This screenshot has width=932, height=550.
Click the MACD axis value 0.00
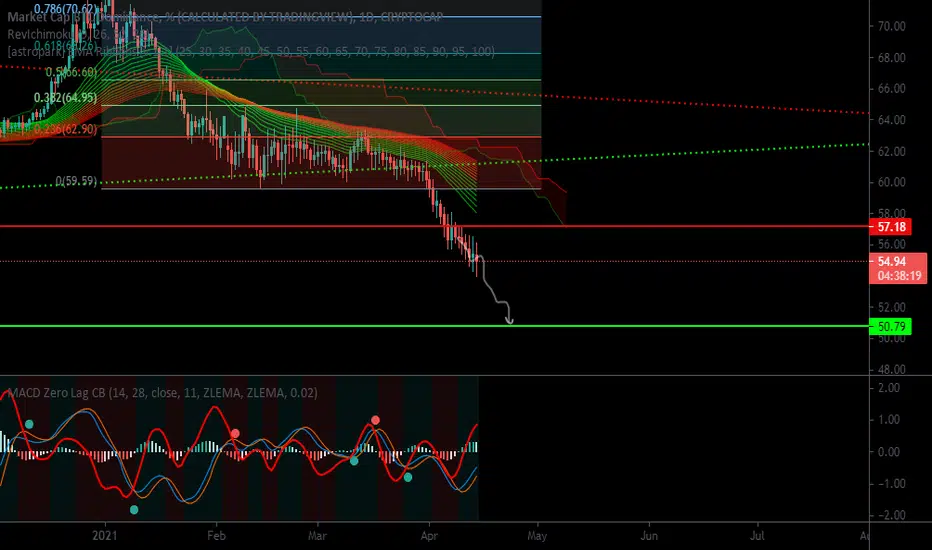(889, 452)
